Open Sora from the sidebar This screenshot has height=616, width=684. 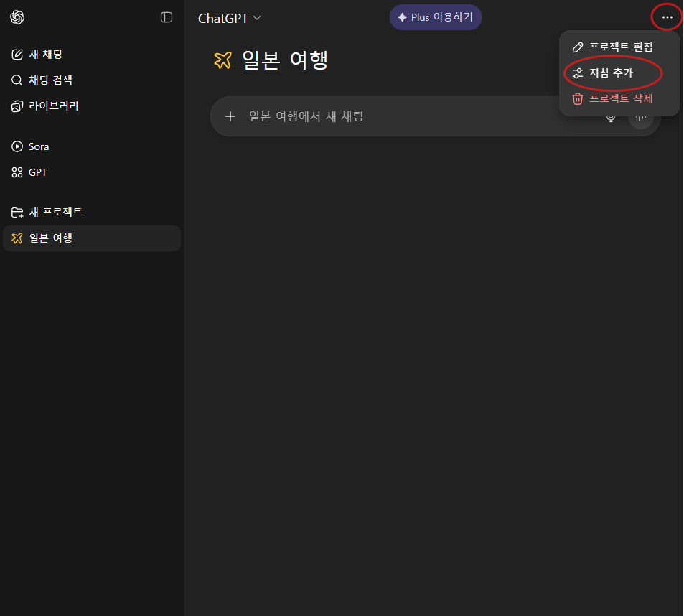(x=39, y=146)
